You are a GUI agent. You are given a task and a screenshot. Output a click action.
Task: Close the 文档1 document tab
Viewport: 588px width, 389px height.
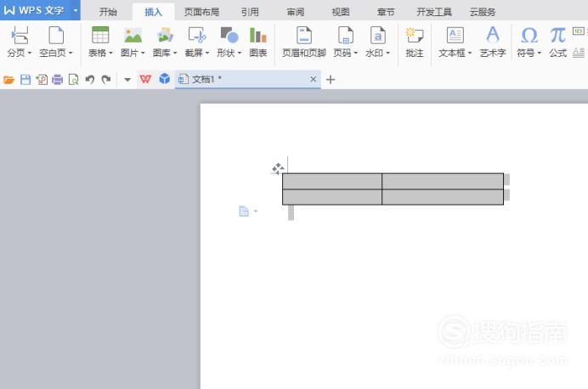[x=314, y=79]
